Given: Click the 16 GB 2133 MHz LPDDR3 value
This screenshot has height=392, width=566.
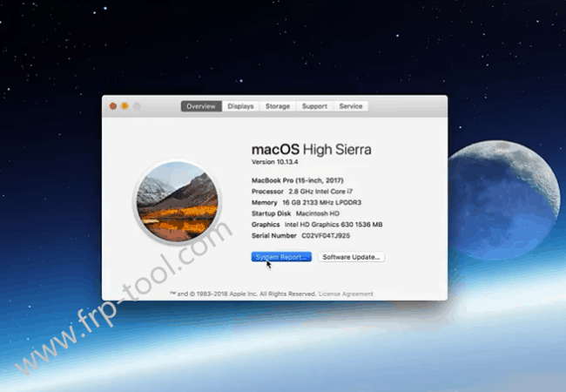Looking at the screenshot, I should pos(321,202).
